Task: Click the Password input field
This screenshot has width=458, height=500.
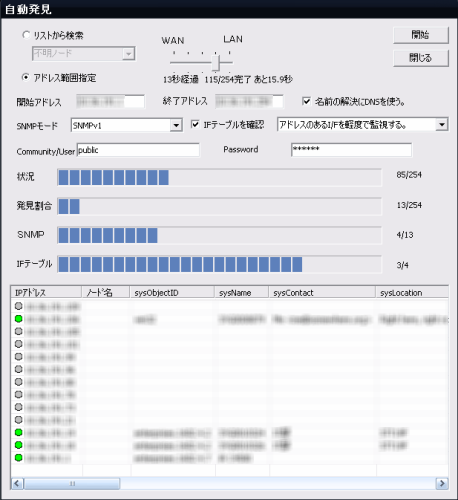Action: [x=351, y=150]
